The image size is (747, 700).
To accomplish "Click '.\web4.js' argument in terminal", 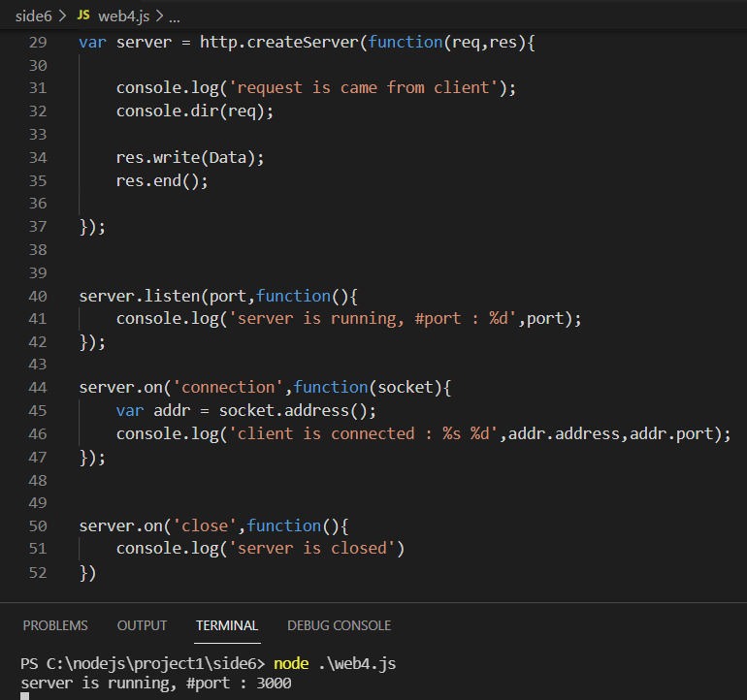I will coord(357,664).
